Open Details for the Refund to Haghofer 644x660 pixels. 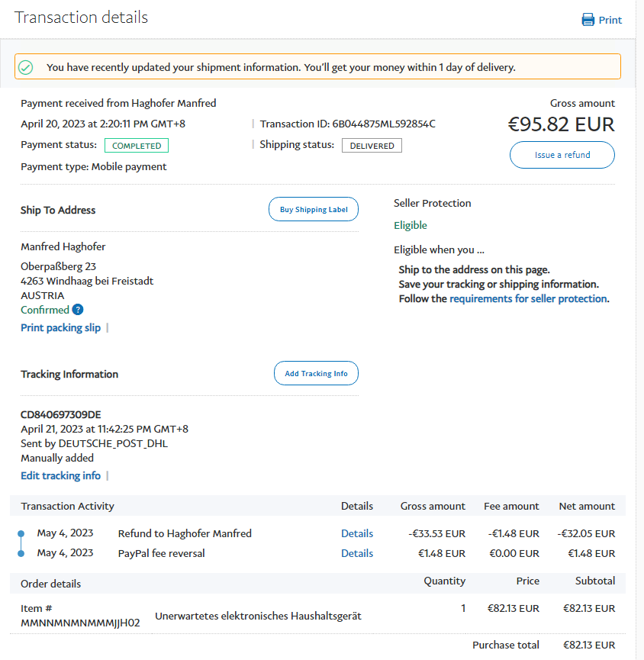pyautogui.click(x=357, y=534)
